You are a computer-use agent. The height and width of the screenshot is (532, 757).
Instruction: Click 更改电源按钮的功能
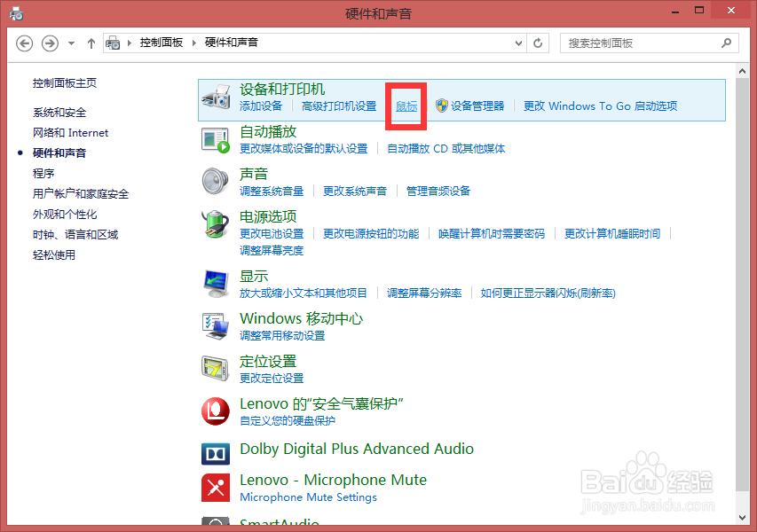pyautogui.click(x=371, y=233)
